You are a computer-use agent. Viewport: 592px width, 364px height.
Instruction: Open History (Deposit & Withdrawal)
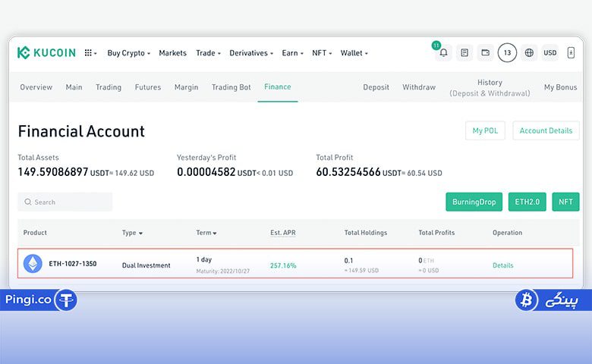[490, 88]
